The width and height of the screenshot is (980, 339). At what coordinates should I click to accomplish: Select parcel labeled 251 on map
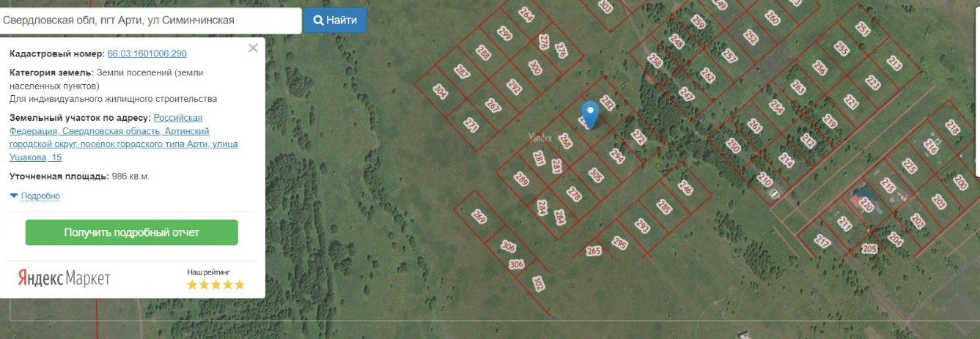pyautogui.click(x=863, y=29)
